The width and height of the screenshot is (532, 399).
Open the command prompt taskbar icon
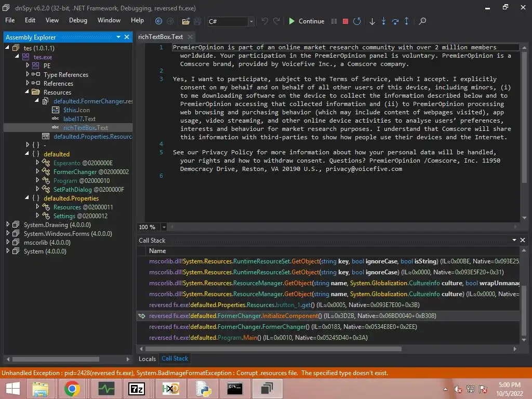(x=234, y=389)
